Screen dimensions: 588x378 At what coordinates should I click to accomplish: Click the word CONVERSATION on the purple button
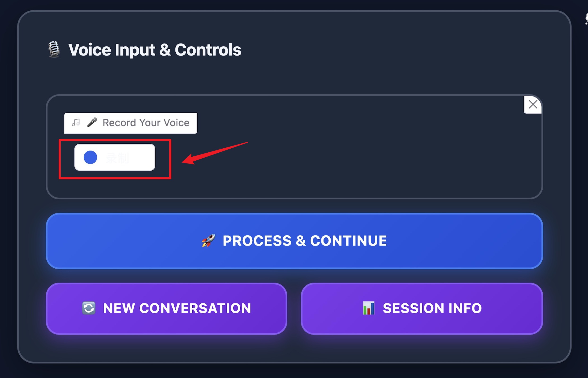[x=195, y=308]
